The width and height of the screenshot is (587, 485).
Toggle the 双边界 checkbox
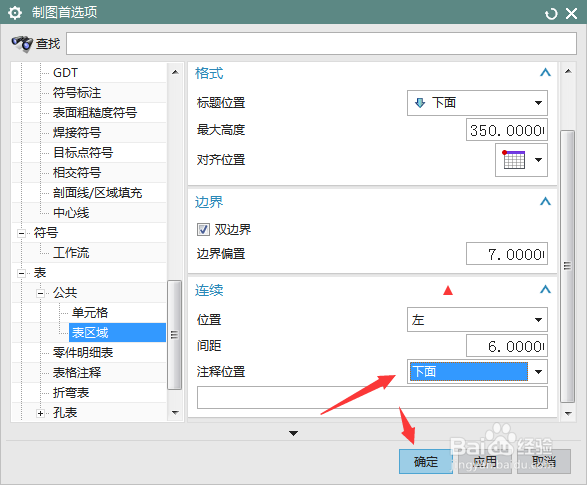tap(203, 229)
